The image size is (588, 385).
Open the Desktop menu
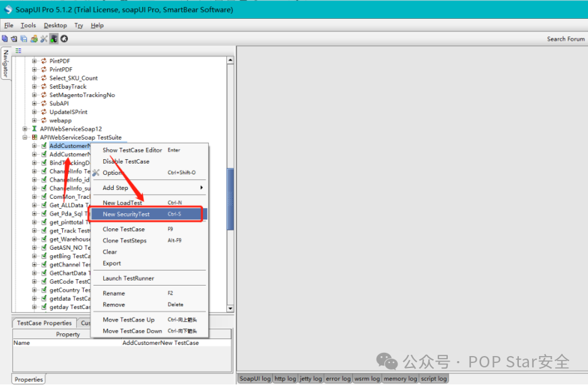pos(55,25)
